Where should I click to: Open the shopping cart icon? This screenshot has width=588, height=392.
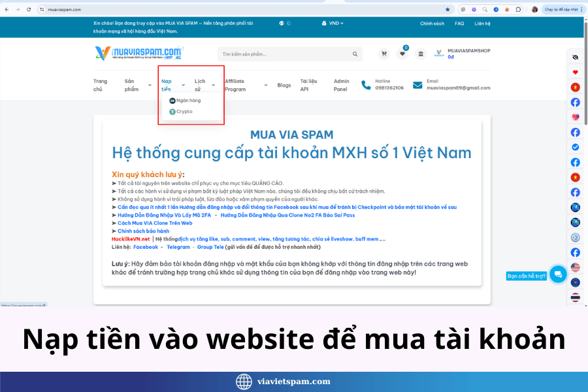[x=384, y=54]
